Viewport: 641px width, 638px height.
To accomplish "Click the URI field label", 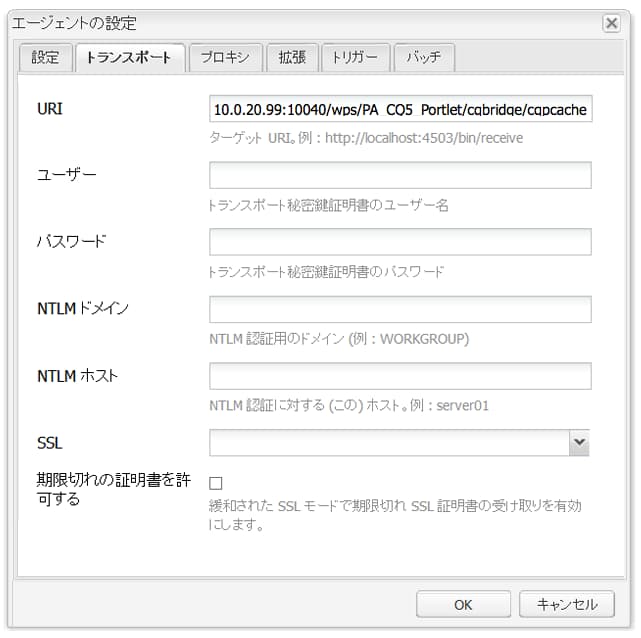I will pyautogui.click(x=50, y=109).
